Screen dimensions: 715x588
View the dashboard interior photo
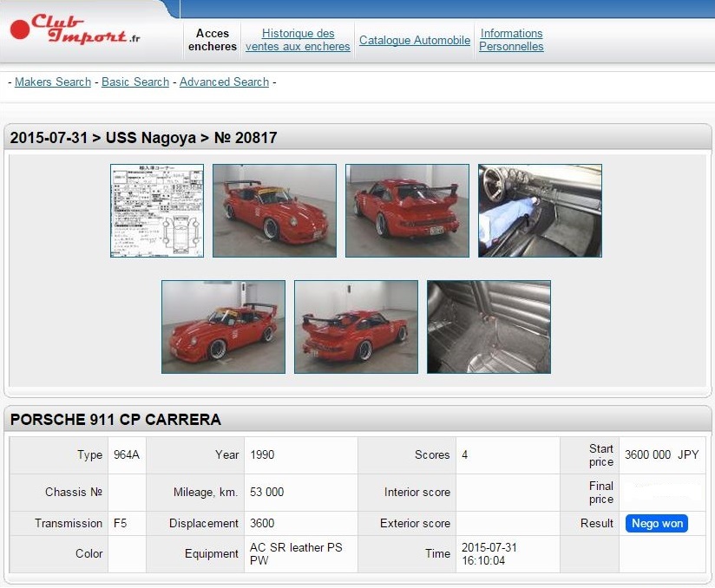coord(540,211)
